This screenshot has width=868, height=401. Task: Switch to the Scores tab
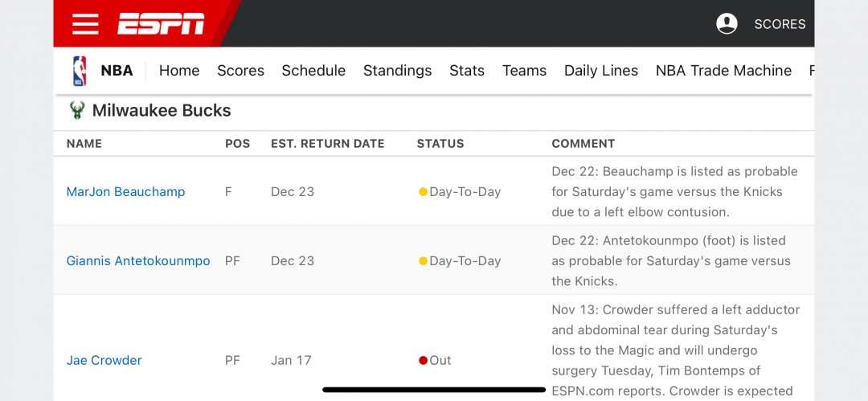pos(241,71)
